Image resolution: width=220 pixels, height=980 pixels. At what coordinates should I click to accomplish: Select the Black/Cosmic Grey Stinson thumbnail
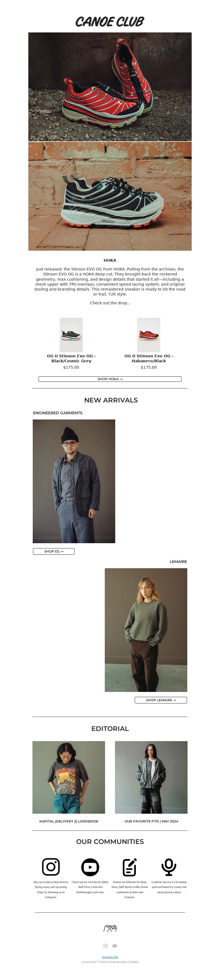tap(71, 335)
